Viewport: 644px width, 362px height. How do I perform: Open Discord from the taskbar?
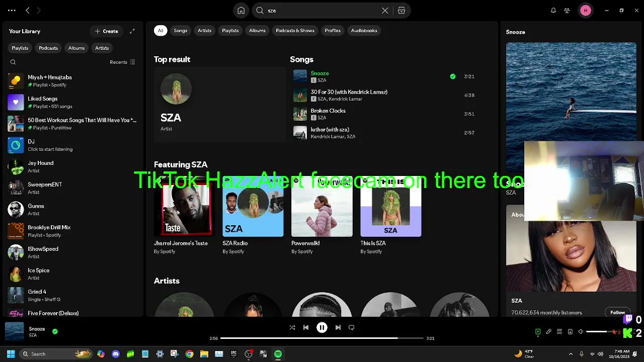pos(116,354)
